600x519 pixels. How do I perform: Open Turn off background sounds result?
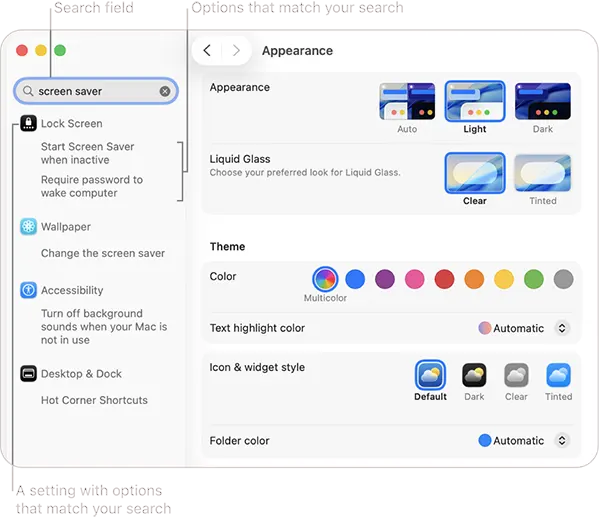pyautogui.click(x=104, y=326)
